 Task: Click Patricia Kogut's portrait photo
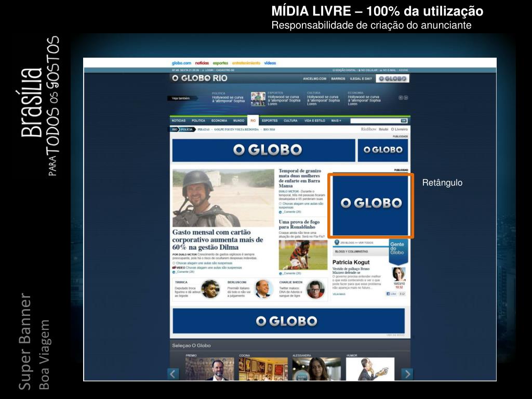point(398,274)
